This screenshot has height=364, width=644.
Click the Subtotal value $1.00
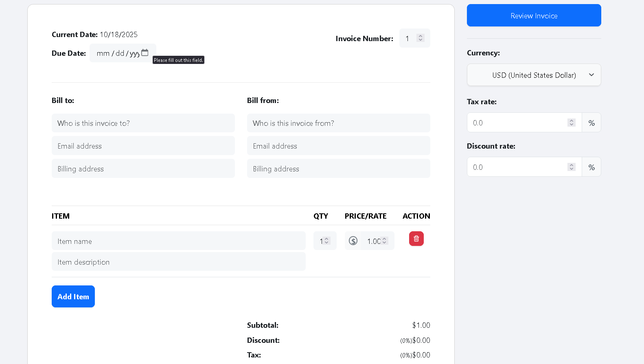[421, 325]
